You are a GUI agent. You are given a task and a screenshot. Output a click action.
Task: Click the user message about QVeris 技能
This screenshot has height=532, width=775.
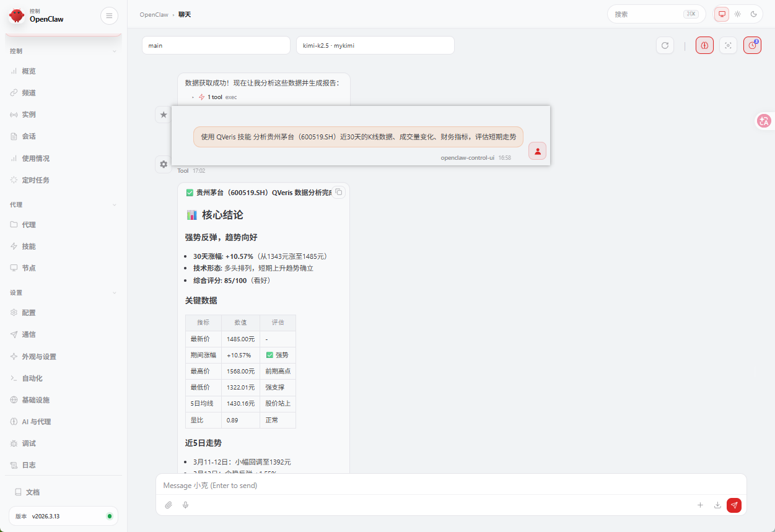click(x=358, y=137)
